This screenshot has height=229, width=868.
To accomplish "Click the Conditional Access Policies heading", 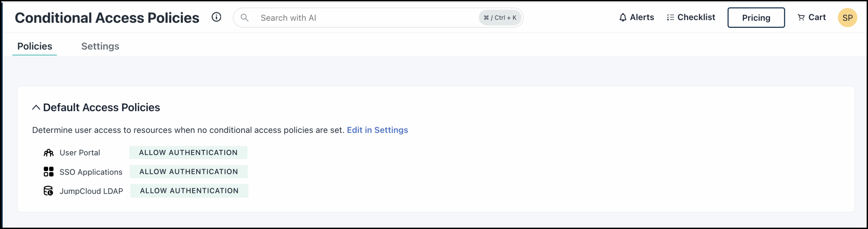I will pyautogui.click(x=107, y=17).
